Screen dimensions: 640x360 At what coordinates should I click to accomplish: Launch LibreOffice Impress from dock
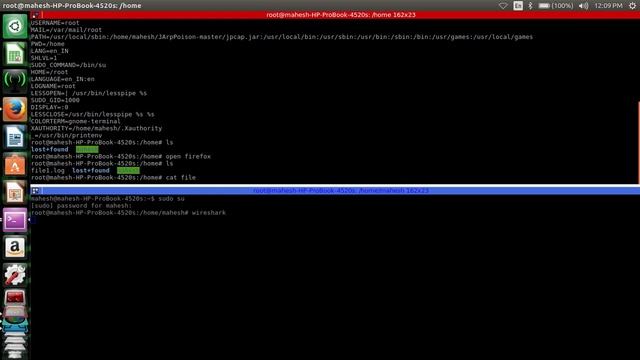[15, 192]
